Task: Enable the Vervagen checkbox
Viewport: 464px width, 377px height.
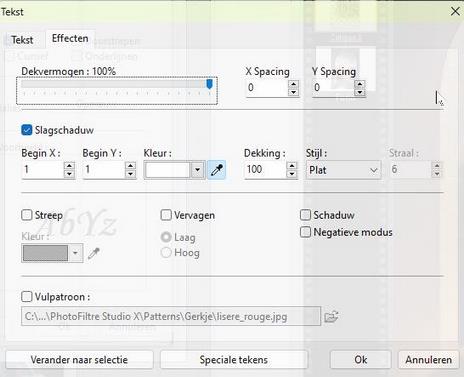Action: pos(166,215)
